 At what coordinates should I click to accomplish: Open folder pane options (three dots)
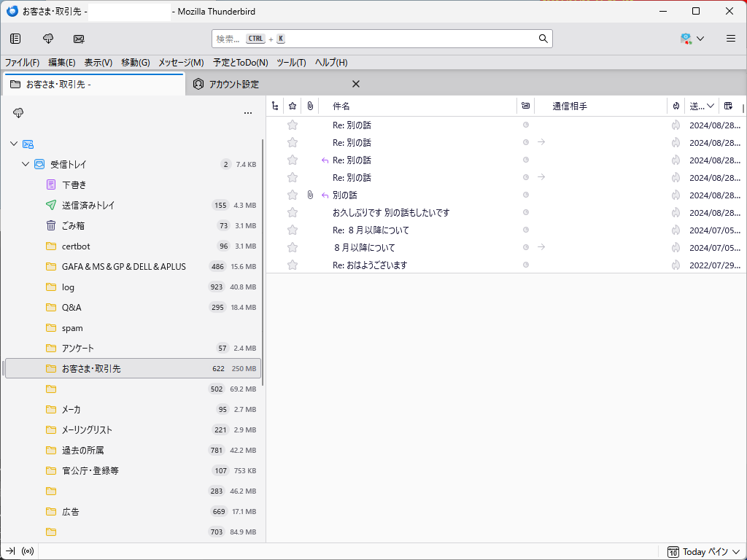(x=248, y=113)
